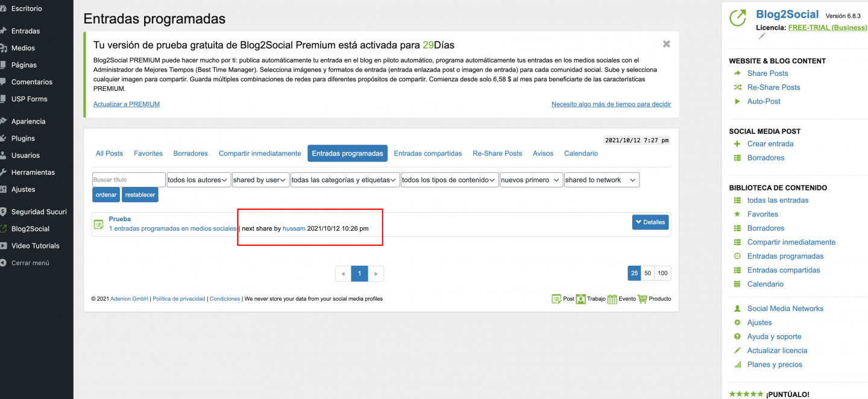Screen dimensions: 868x399
Task: Click the 'hussam' author link
Action: click(294, 228)
